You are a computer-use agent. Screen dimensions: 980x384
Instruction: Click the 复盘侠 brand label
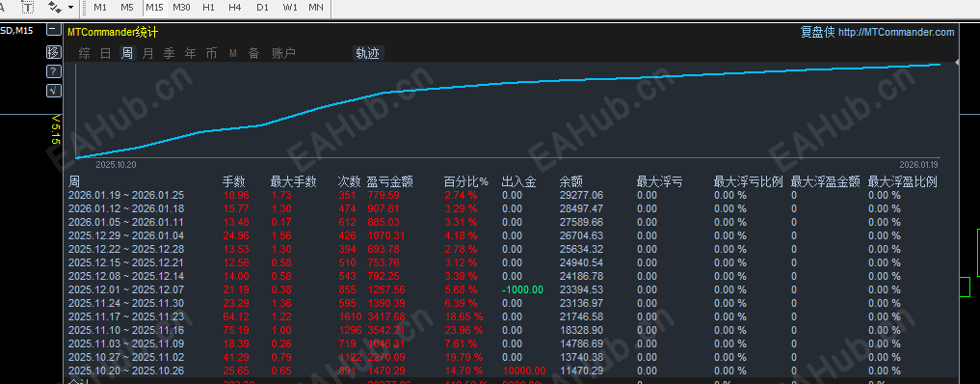tap(817, 33)
